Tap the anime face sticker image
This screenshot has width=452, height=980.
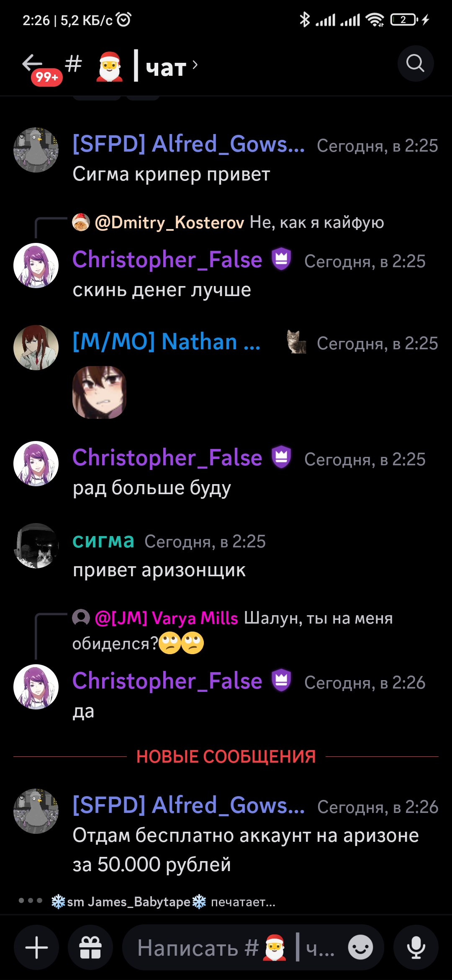click(x=99, y=392)
